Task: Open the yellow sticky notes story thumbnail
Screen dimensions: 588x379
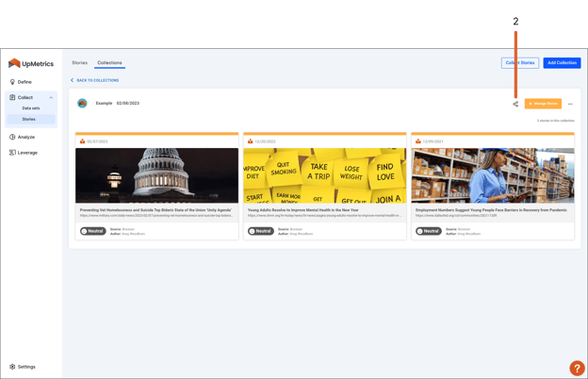Action: (x=325, y=175)
